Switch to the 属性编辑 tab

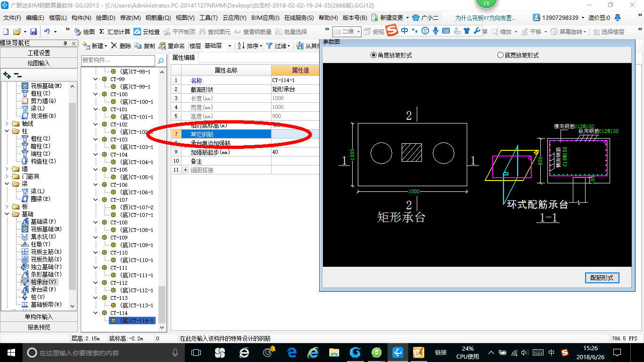[x=184, y=58]
